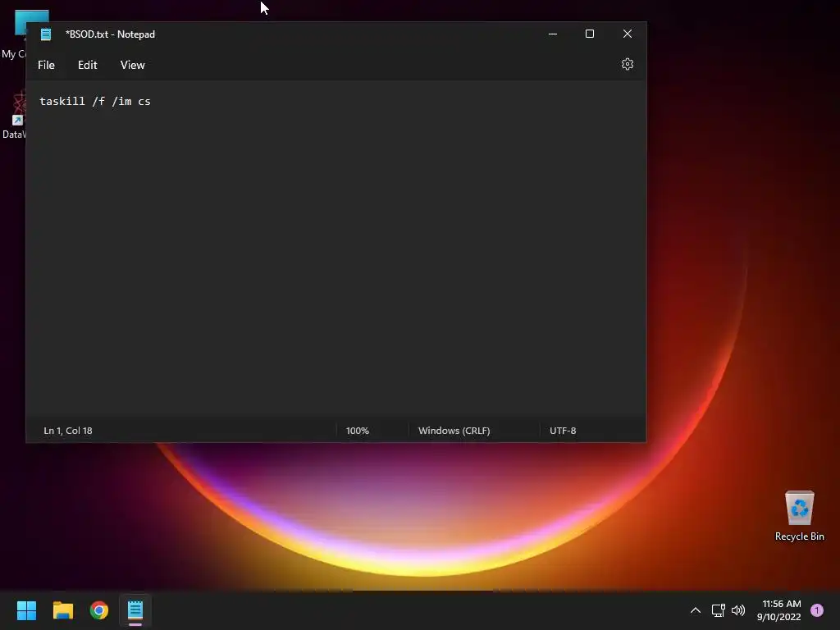The image size is (840, 630).
Task: Click the Notepad icon in title bar
Action: (46, 34)
